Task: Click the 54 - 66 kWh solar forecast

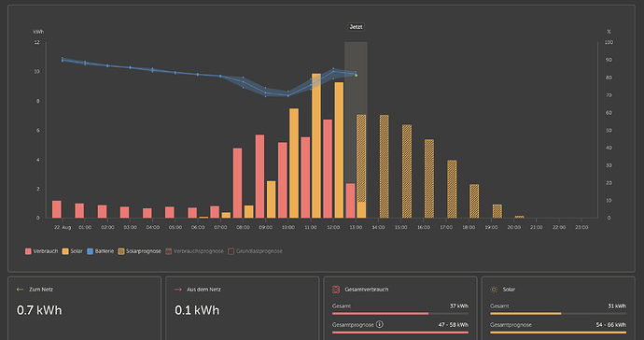Action: click(611, 325)
